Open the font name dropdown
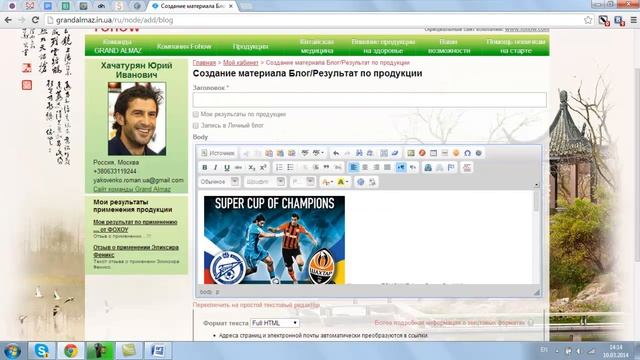This screenshot has width=640, height=360. 264,182
